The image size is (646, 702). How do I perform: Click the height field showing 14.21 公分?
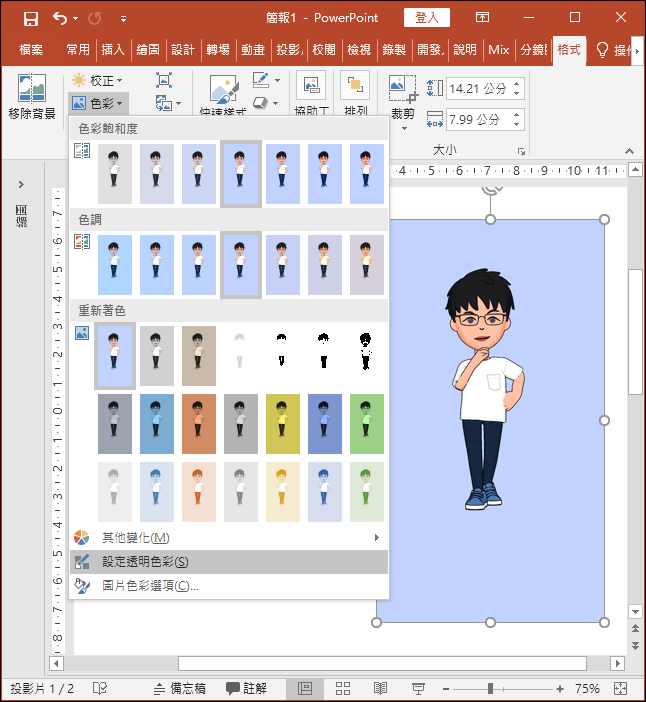(478, 88)
